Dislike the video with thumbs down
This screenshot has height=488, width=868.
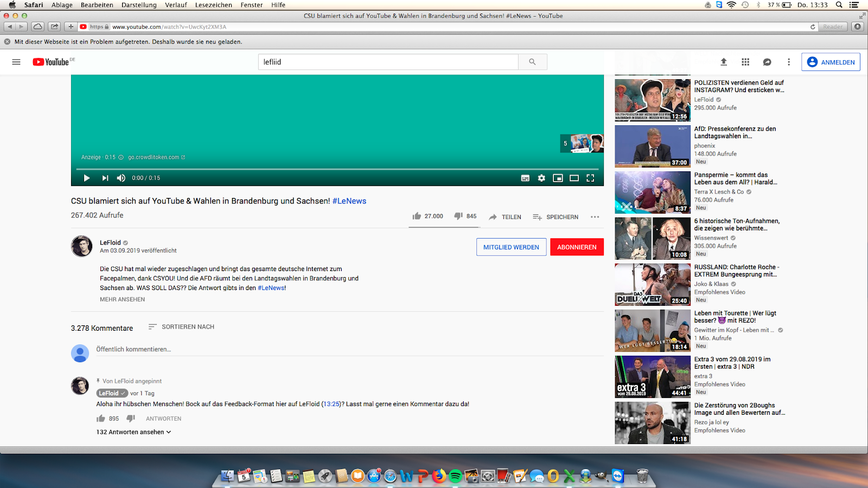[458, 216]
